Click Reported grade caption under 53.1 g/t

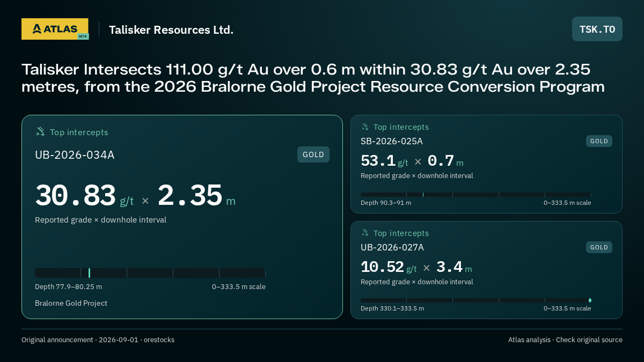point(416,176)
